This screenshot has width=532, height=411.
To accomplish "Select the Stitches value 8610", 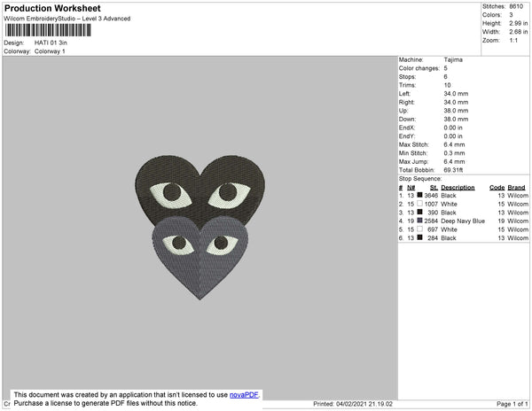I will pyautogui.click(x=516, y=6).
